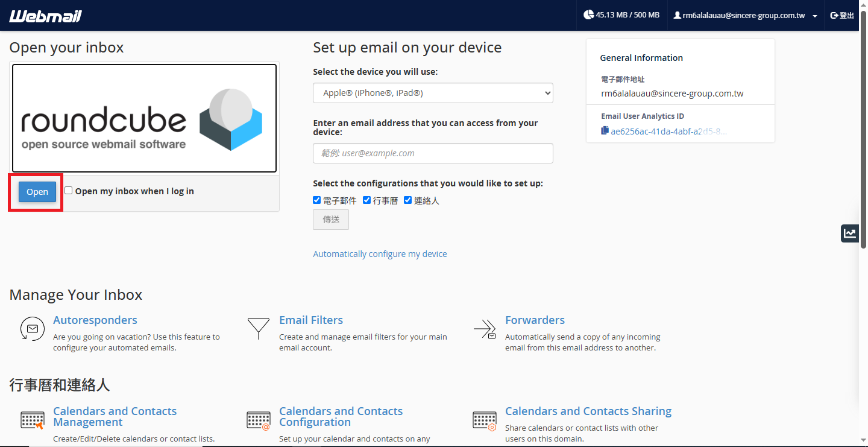Image resolution: width=868 pixels, height=447 pixels.
Task: Copy the Email User Analytics ID icon
Action: (605, 131)
